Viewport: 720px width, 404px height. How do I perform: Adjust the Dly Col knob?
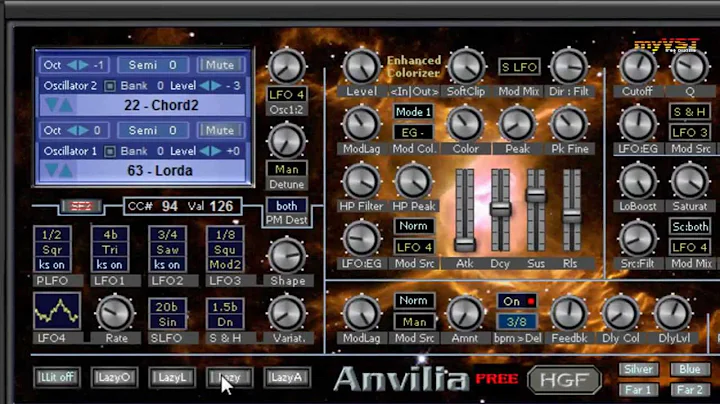point(621,314)
